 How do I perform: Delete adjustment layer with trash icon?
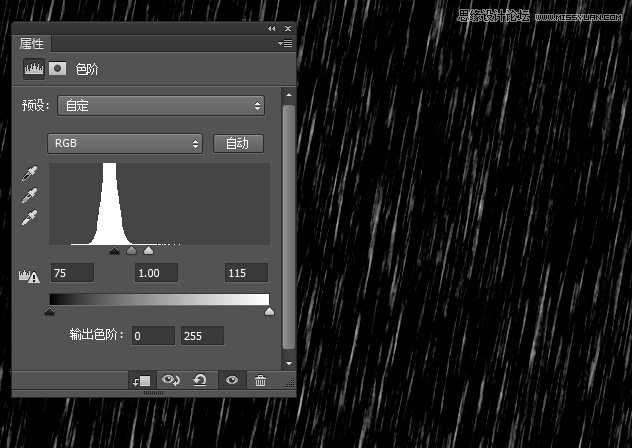pos(260,380)
